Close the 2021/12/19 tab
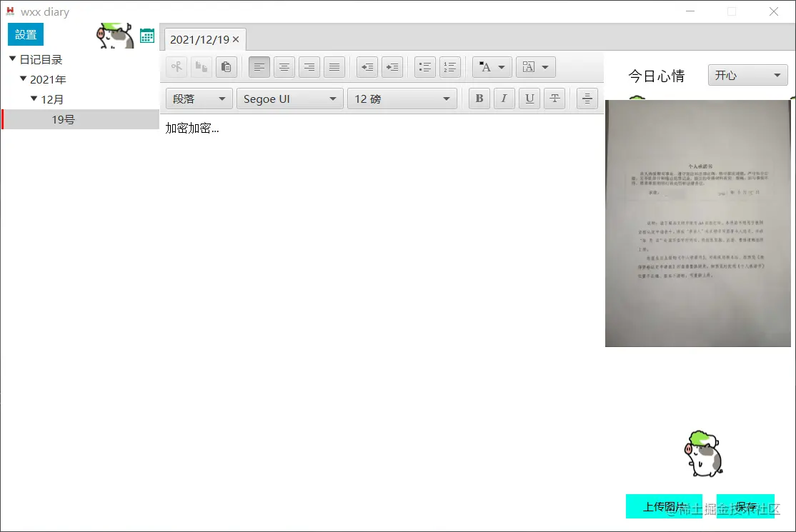Image resolution: width=796 pixels, height=532 pixels. (x=236, y=39)
